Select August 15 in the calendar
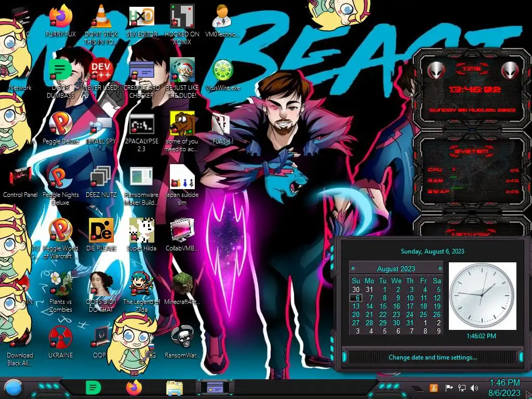Image resolution: width=532 pixels, height=399 pixels. click(383, 306)
